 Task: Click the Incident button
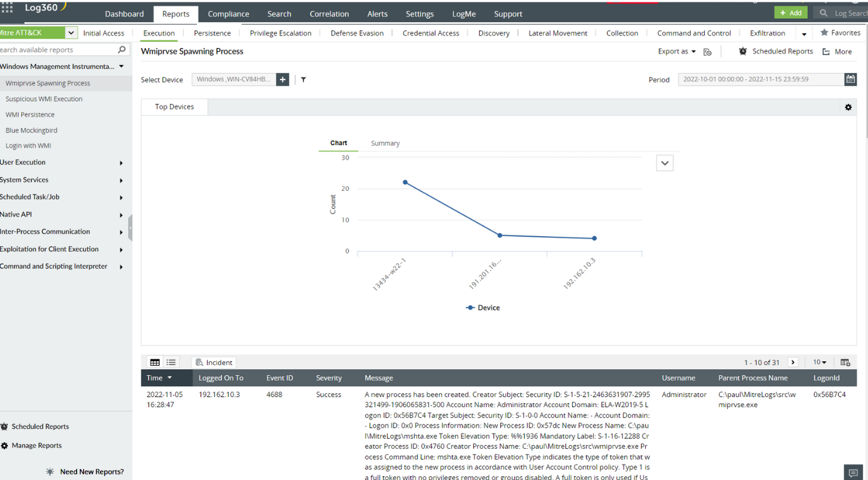[x=214, y=363]
